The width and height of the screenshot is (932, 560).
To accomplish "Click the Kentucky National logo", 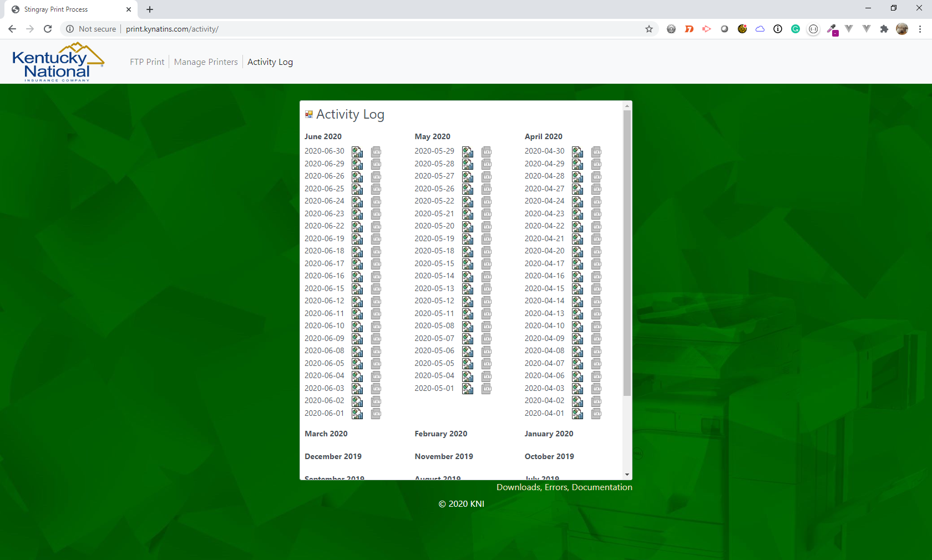I will click(x=58, y=62).
